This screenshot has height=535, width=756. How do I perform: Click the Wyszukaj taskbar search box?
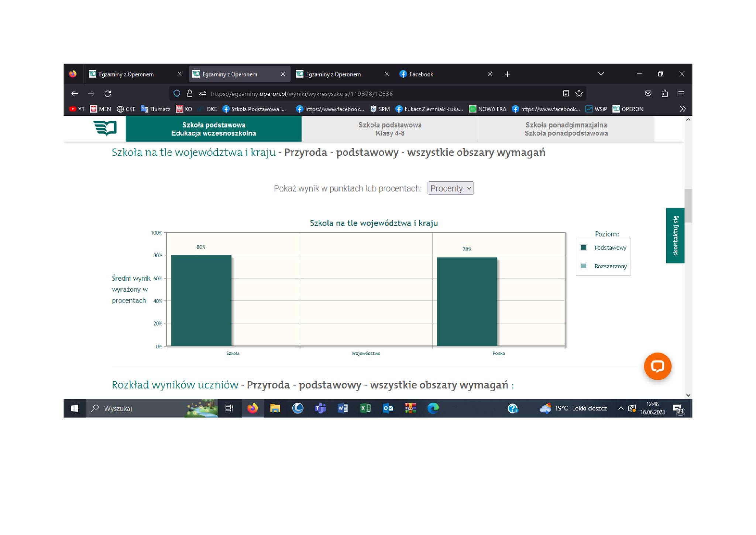pos(152,408)
